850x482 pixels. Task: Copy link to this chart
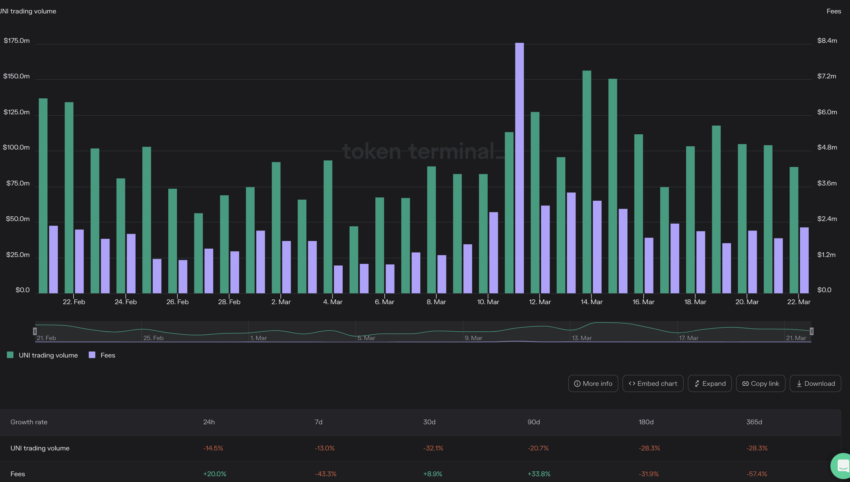(x=761, y=383)
